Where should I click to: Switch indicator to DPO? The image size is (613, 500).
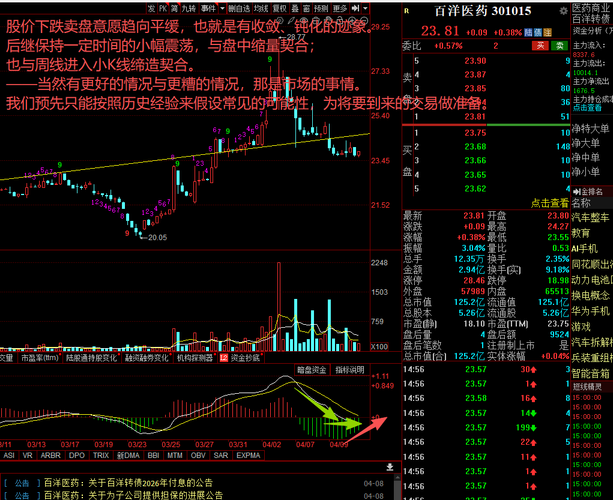point(77,455)
